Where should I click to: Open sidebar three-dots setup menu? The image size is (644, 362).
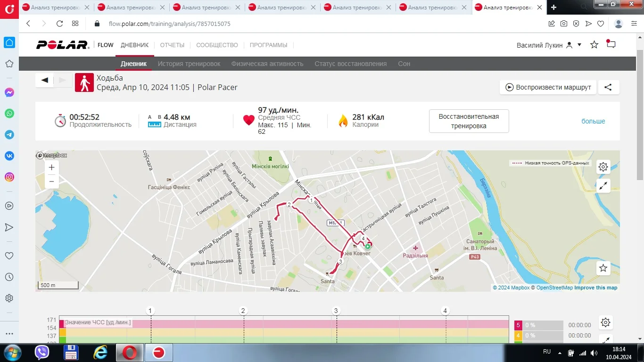[x=9, y=334]
